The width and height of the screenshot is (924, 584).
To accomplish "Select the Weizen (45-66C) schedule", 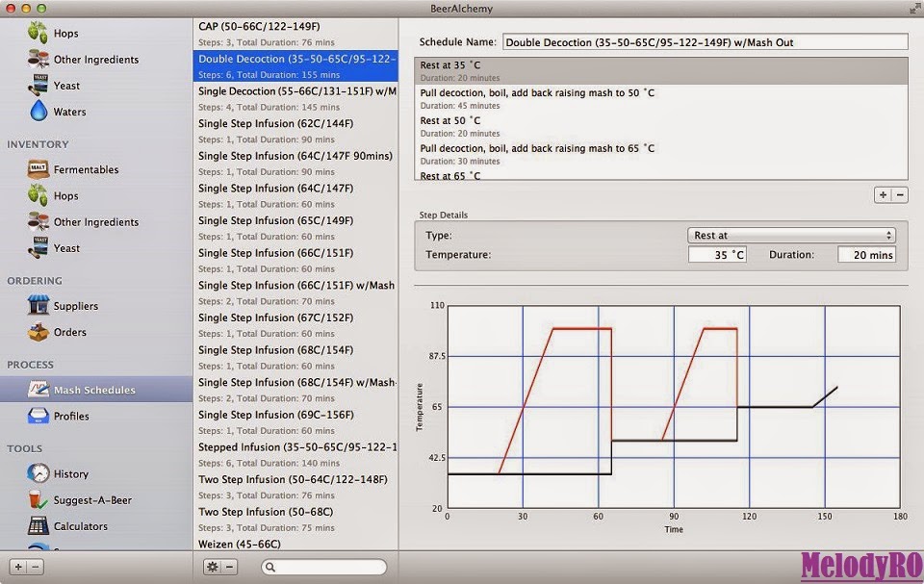I will (x=295, y=544).
